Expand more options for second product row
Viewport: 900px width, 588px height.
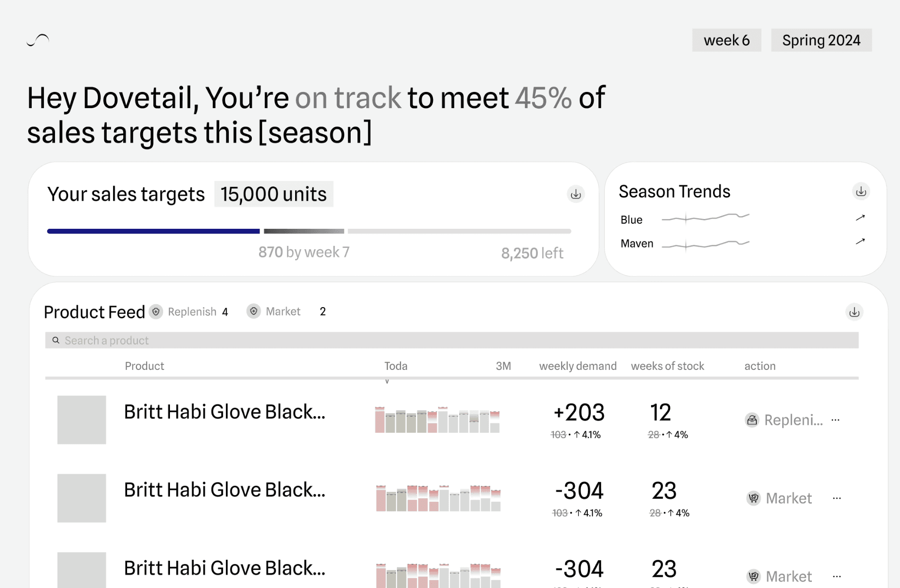point(837,498)
